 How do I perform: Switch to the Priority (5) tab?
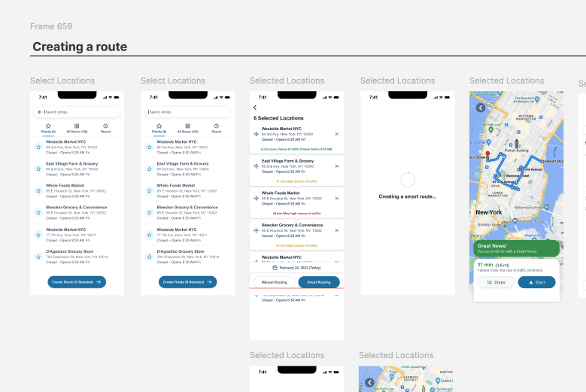[x=159, y=128]
